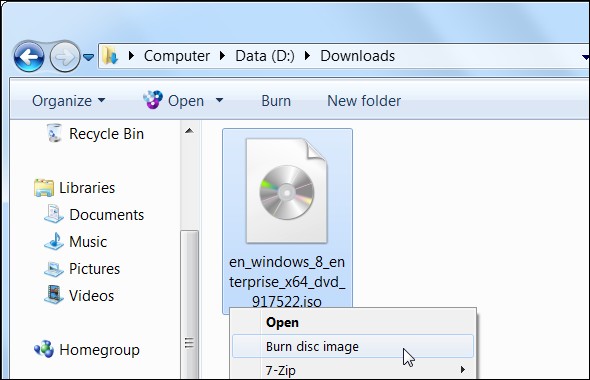Click the Pictures library icon
The width and height of the screenshot is (590, 380).
coord(53,269)
